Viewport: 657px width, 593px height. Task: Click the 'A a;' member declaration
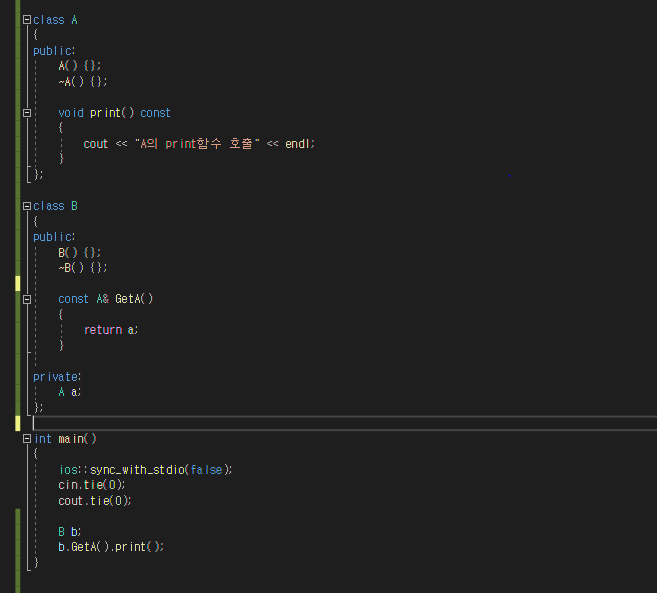[70, 392]
